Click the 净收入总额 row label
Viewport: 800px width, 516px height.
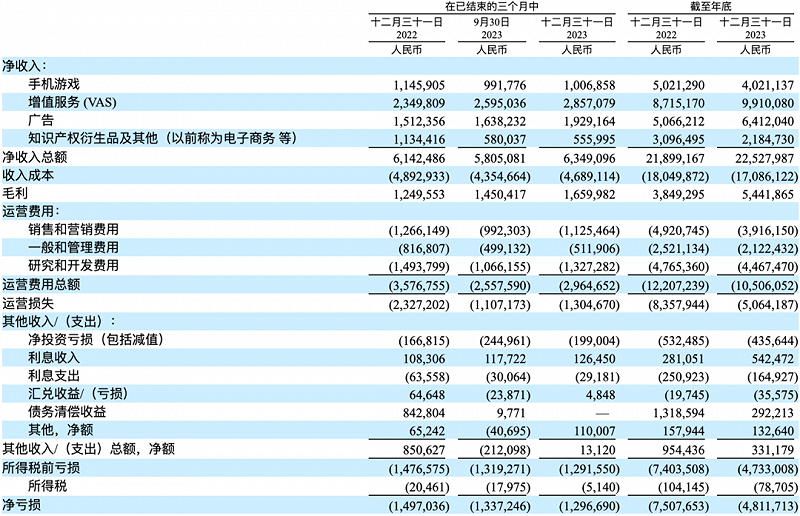(x=35, y=157)
